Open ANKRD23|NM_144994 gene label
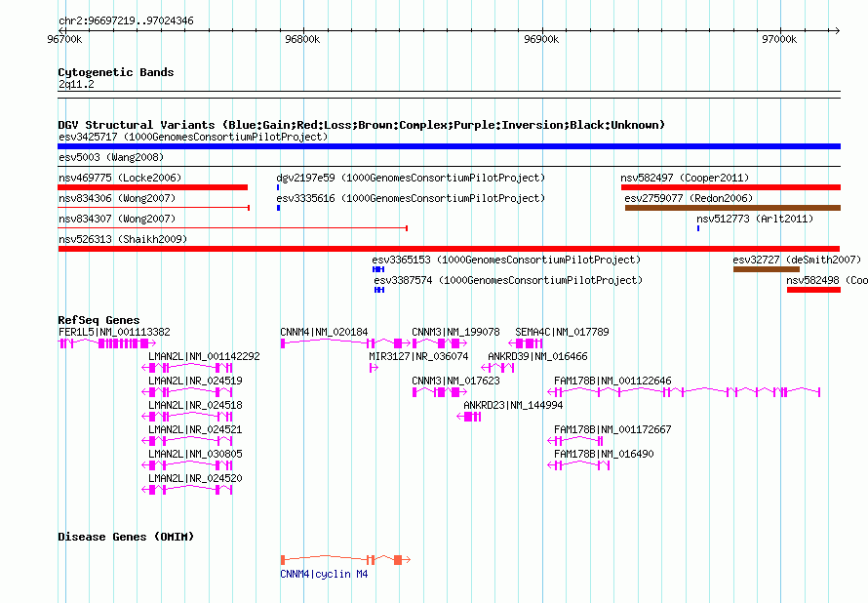The width and height of the screenshot is (868, 603). click(513, 405)
